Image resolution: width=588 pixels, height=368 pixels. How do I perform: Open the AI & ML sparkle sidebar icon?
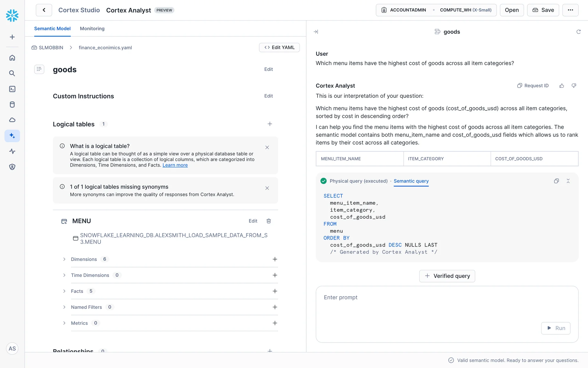click(x=12, y=136)
